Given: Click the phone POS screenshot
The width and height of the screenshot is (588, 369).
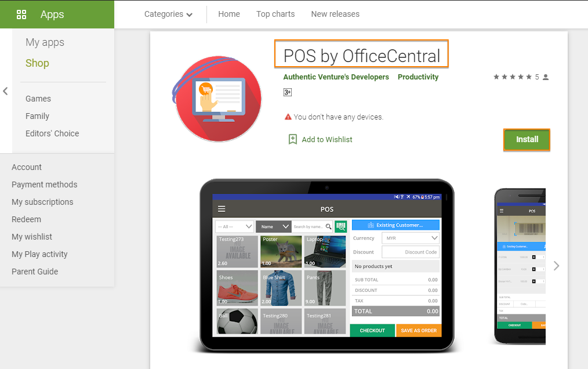Looking at the screenshot, I should pos(520,266).
